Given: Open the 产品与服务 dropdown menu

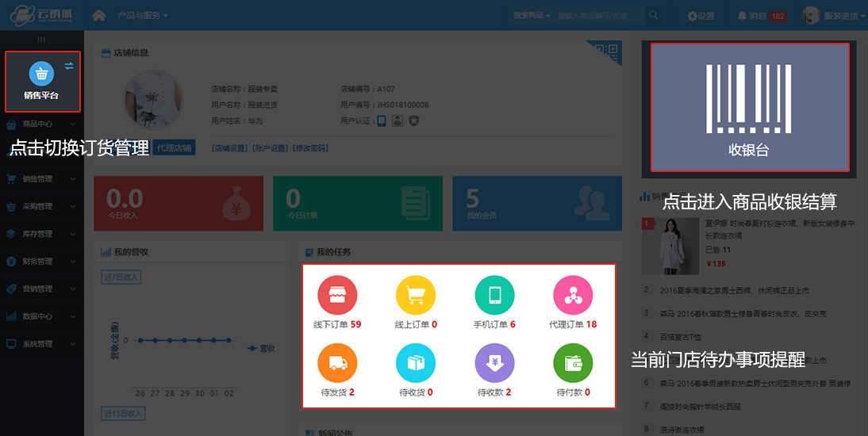Looking at the screenshot, I should point(142,16).
